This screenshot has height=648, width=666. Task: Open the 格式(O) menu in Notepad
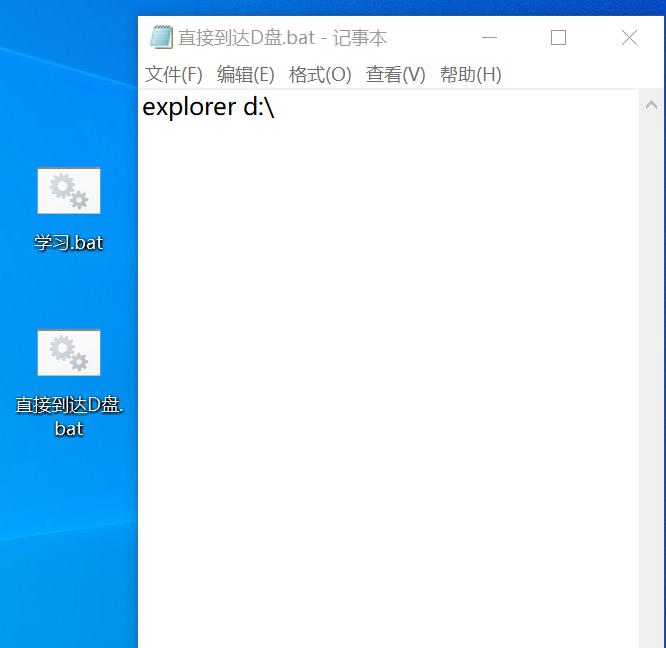(x=320, y=75)
